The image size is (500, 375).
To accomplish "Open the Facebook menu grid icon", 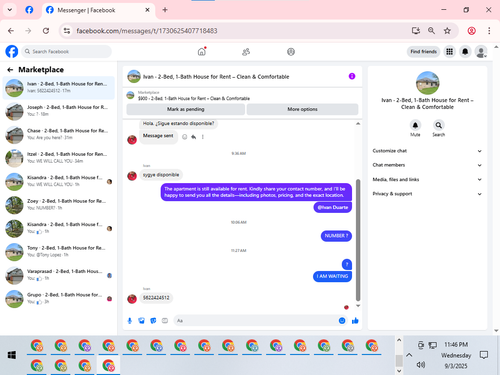I will pyautogui.click(x=449, y=52).
